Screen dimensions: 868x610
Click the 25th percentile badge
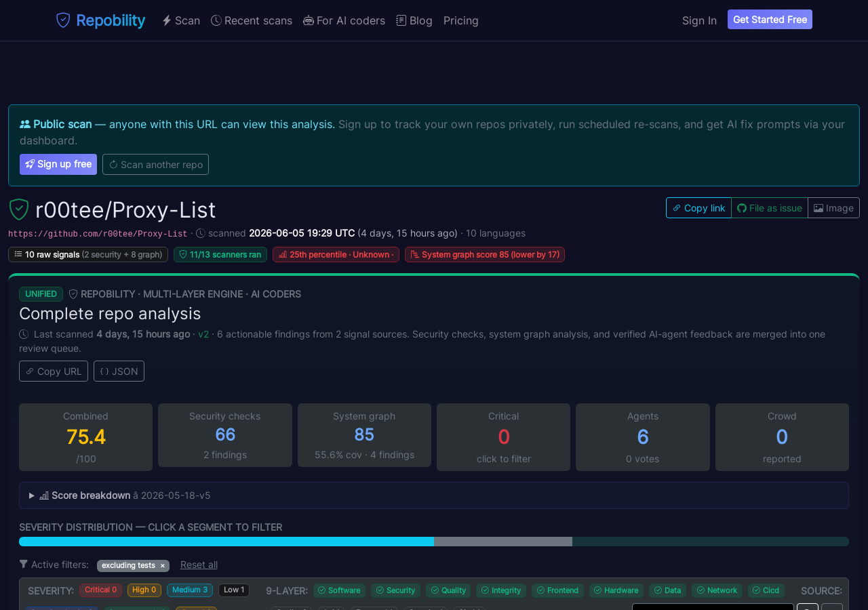coord(336,255)
